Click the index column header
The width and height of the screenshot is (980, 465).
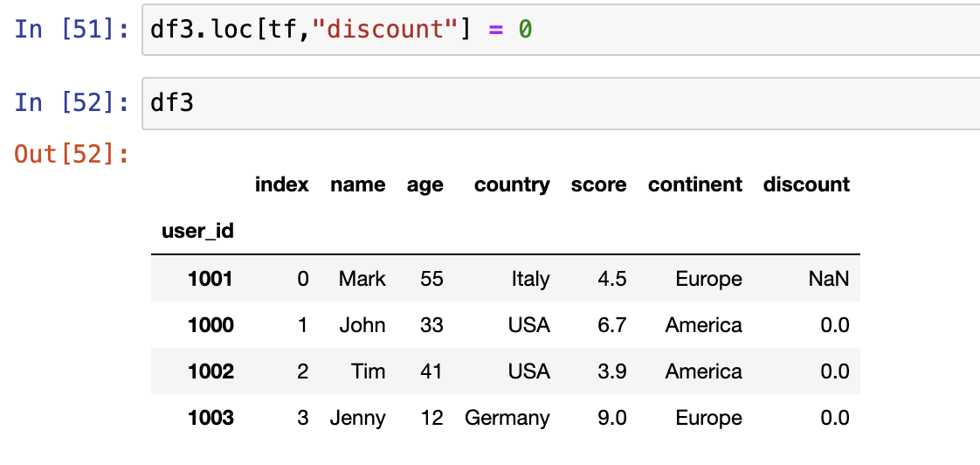pos(281,185)
